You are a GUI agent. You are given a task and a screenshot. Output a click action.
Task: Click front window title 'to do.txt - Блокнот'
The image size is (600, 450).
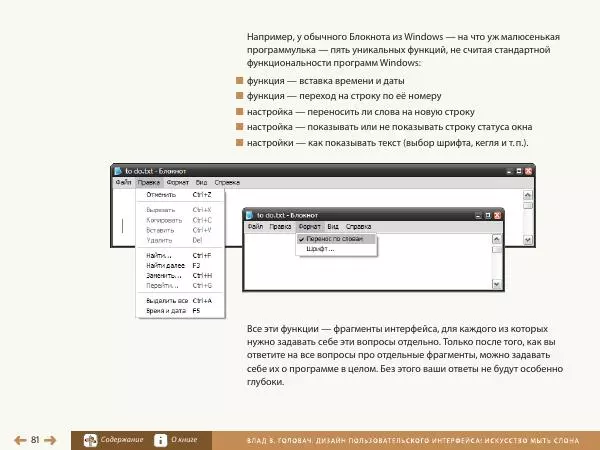(287, 215)
